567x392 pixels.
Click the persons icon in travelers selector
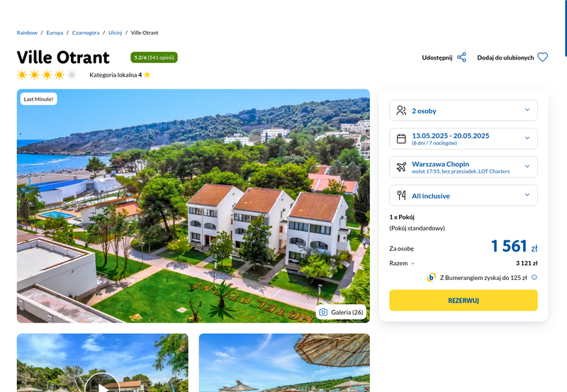401,111
